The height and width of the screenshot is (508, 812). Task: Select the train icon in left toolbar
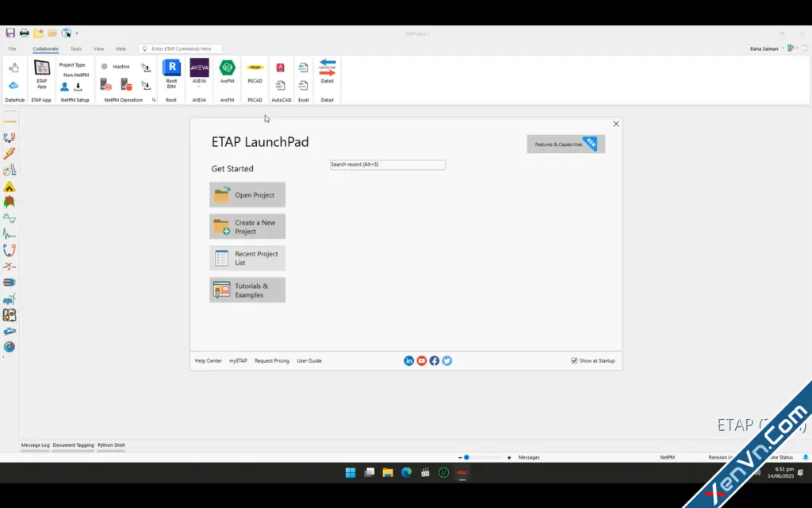(10, 331)
